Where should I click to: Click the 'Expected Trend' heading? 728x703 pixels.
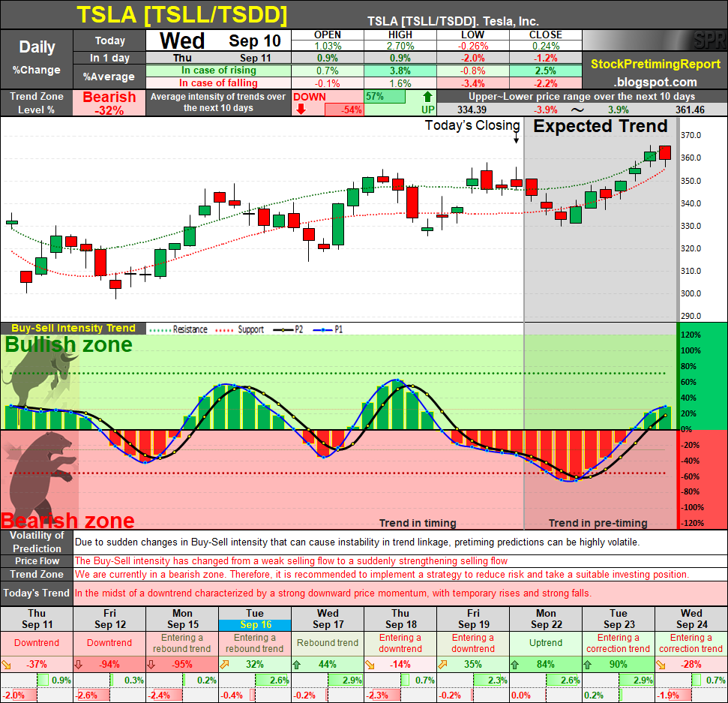(x=600, y=126)
